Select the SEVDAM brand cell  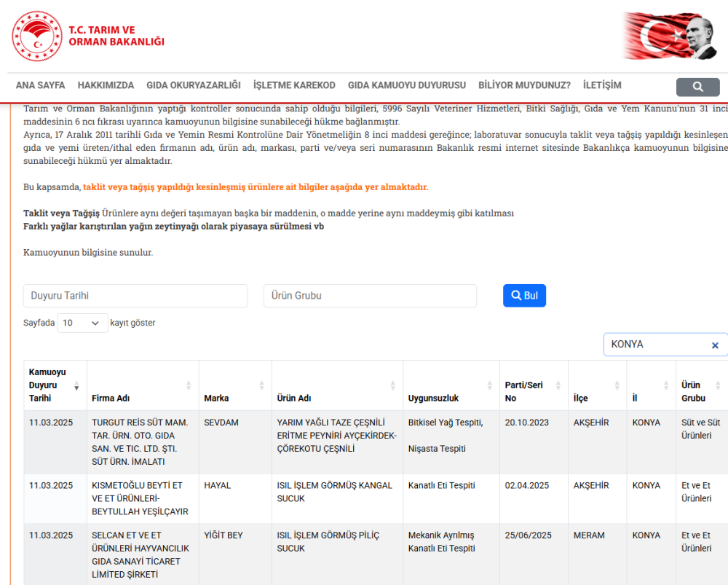(235, 442)
